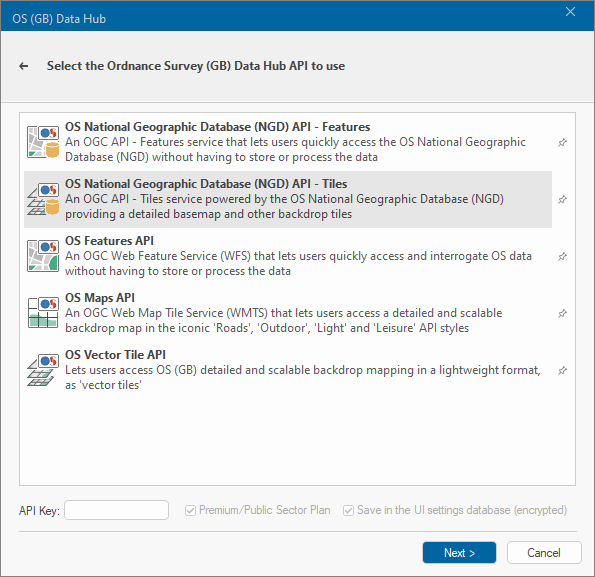
Task: Click the OS Maps API icon
Action: (x=43, y=313)
